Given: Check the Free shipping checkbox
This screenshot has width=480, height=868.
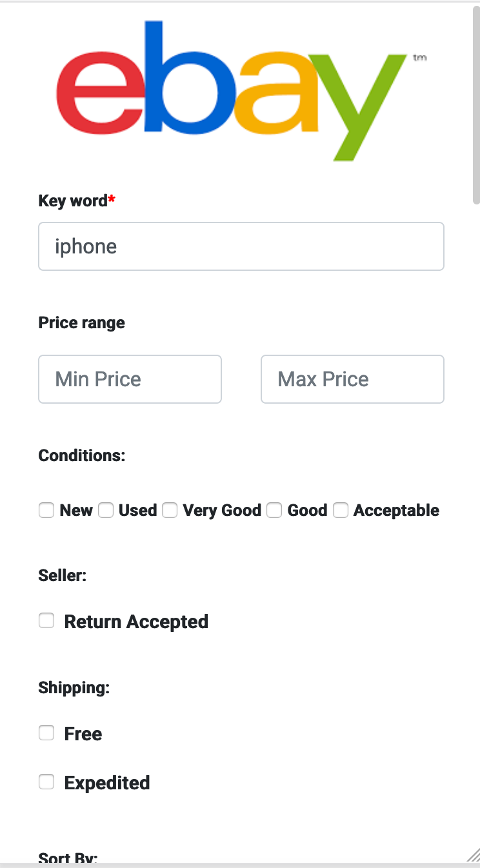Looking at the screenshot, I should (x=46, y=733).
